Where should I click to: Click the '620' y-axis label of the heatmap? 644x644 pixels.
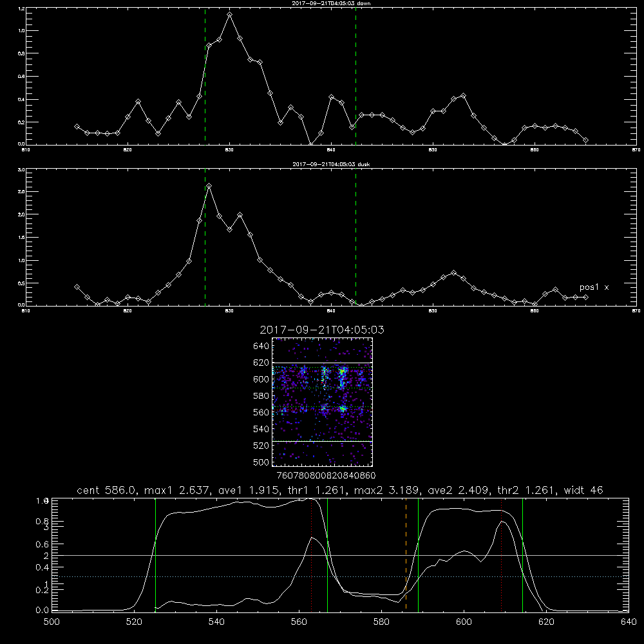tap(261, 363)
